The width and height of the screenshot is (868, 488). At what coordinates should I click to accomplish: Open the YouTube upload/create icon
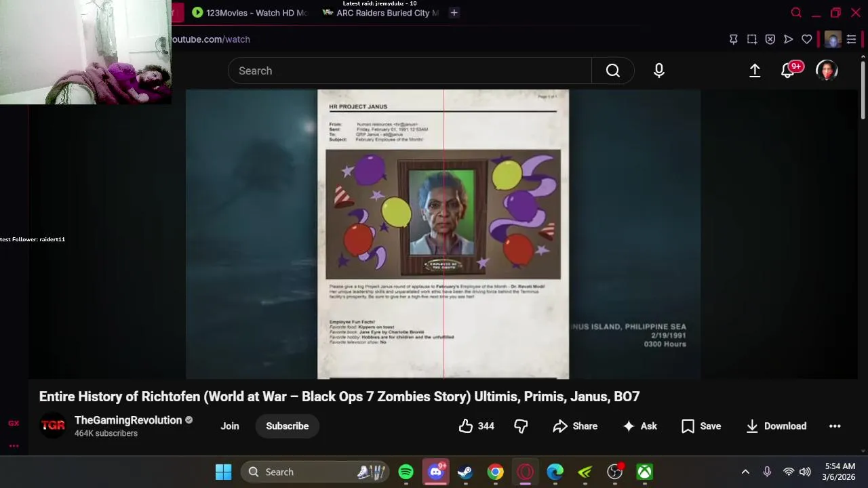755,70
